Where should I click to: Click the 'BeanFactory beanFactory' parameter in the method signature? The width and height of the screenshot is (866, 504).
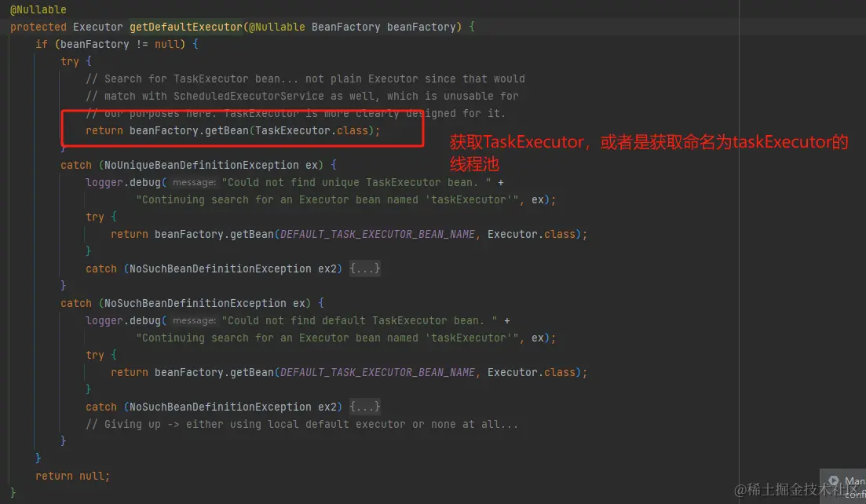[x=383, y=27]
